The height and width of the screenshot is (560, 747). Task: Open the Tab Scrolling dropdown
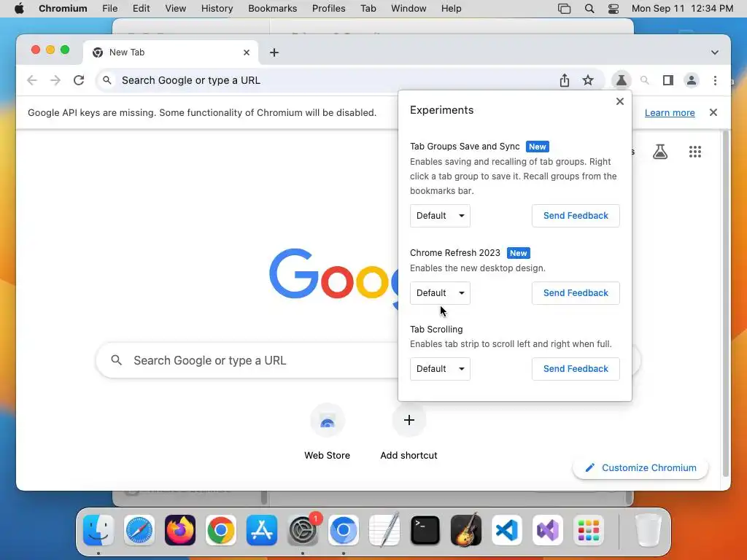pos(440,369)
